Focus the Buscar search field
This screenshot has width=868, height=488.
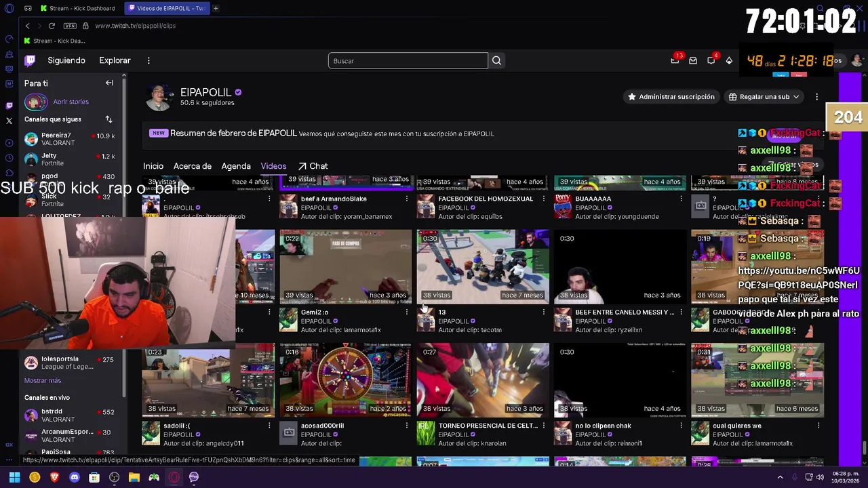pos(408,61)
